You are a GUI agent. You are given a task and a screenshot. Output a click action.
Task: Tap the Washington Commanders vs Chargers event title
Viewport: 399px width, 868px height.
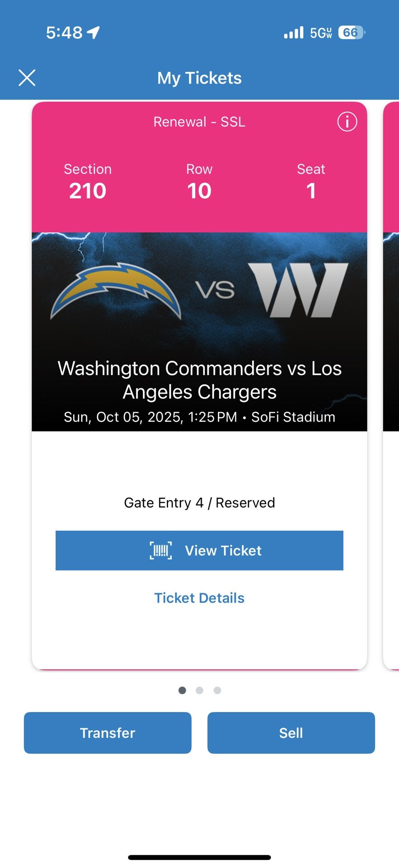[199, 380]
